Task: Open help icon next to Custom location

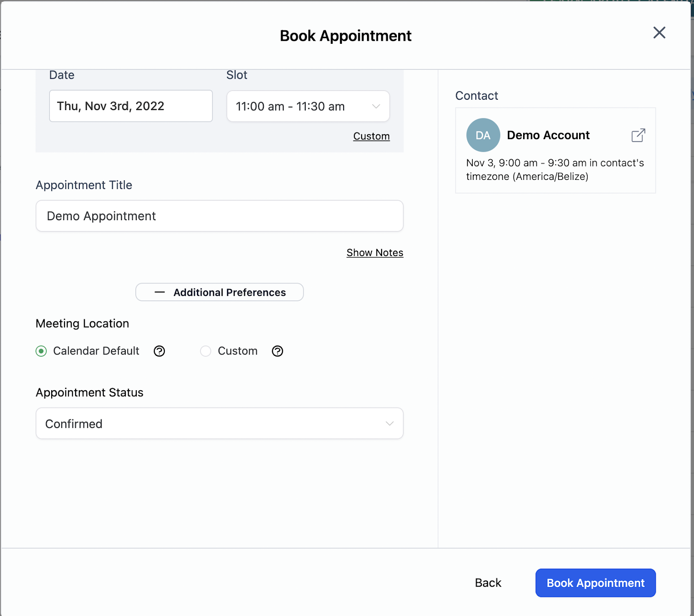Action: click(x=277, y=351)
